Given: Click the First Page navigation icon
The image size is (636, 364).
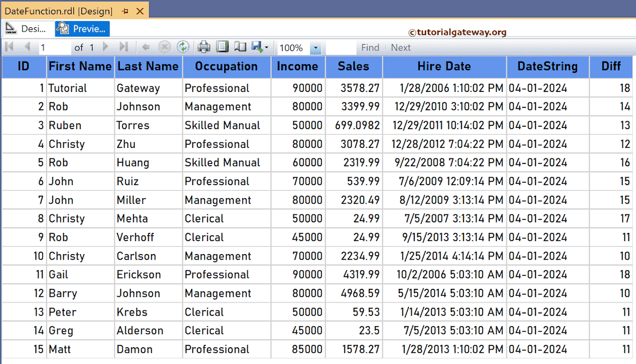Looking at the screenshot, I should 9,47.
